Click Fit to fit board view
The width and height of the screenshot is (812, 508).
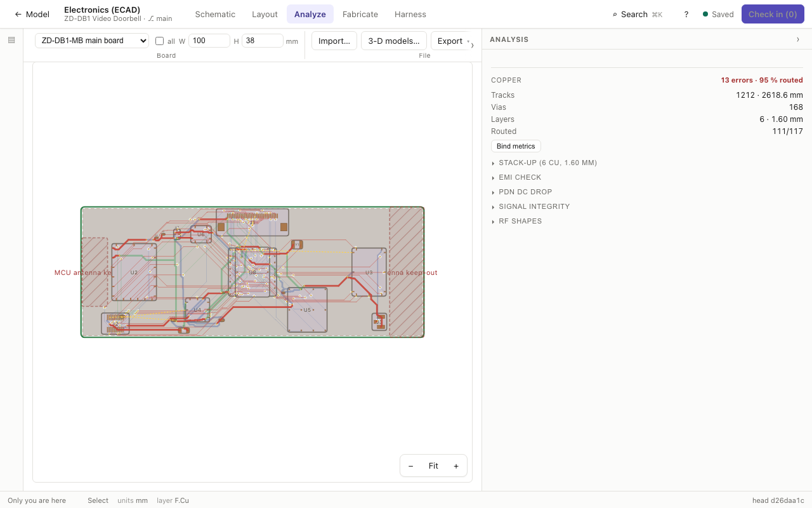click(x=433, y=466)
